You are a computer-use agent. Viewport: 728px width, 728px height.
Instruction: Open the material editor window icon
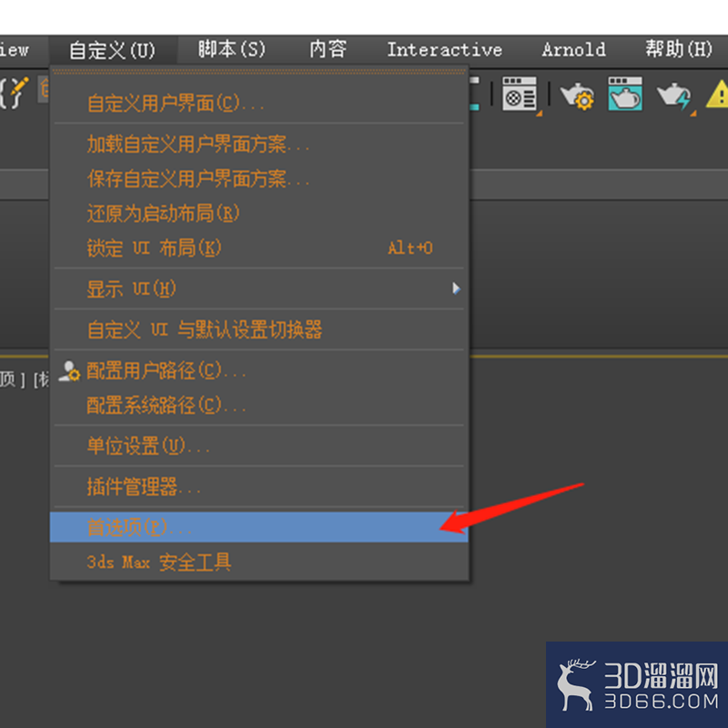pos(520,95)
